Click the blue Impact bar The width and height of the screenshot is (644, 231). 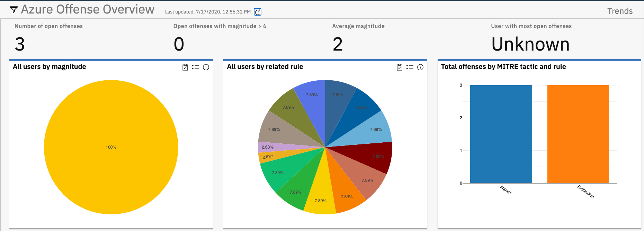tap(501, 134)
